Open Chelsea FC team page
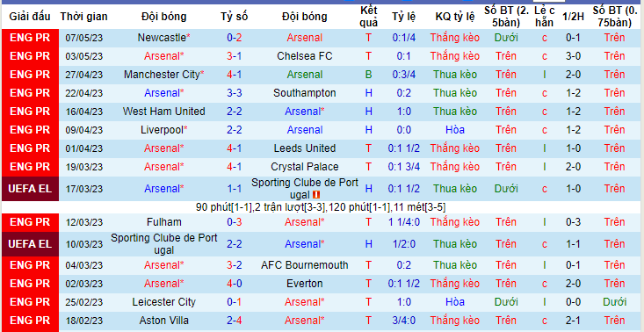This screenshot has width=644, height=332. coord(305,56)
